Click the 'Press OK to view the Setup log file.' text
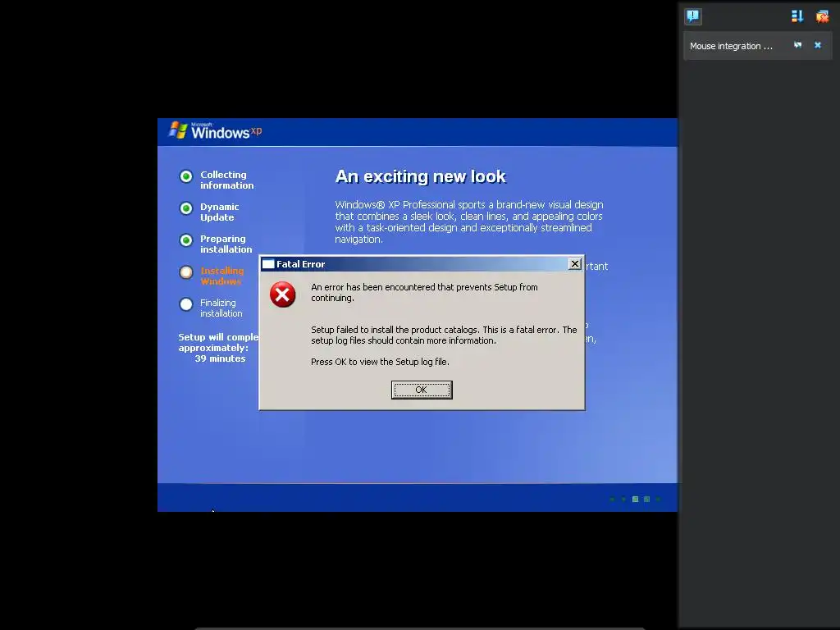 click(x=380, y=362)
